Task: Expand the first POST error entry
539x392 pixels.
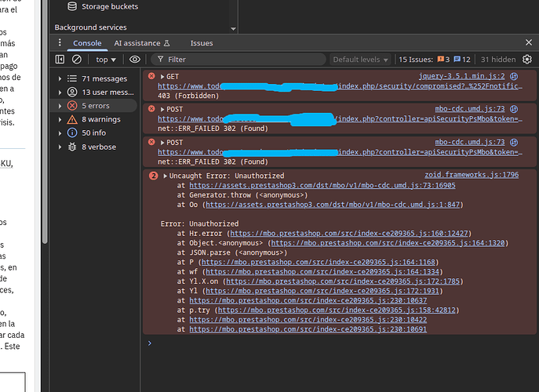Action: [162, 109]
